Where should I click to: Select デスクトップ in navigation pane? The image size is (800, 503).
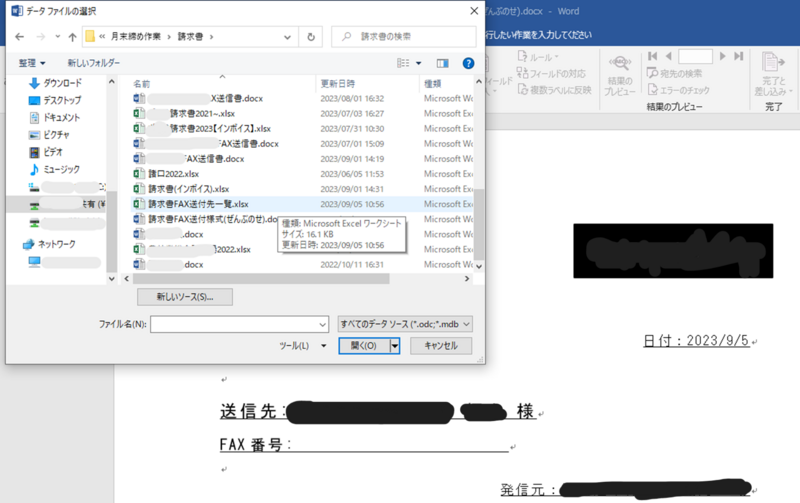(x=55, y=100)
